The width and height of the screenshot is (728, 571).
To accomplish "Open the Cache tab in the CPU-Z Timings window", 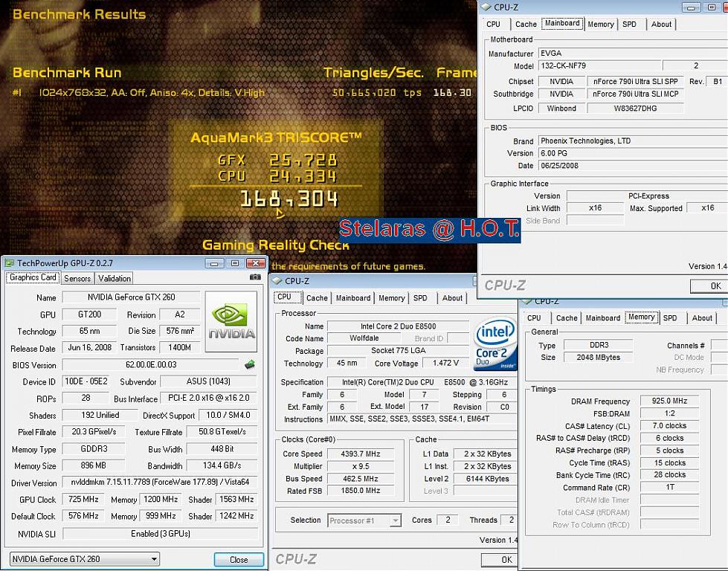I will (x=567, y=318).
